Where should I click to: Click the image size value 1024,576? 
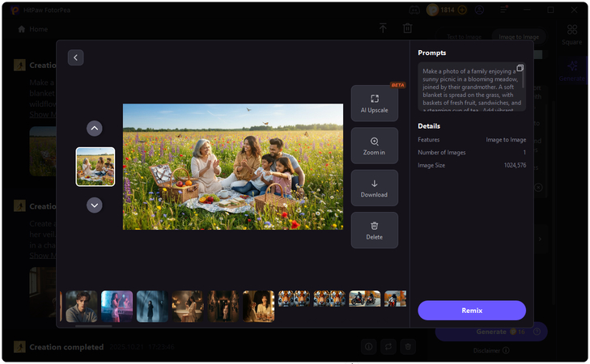[x=515, y=165]
